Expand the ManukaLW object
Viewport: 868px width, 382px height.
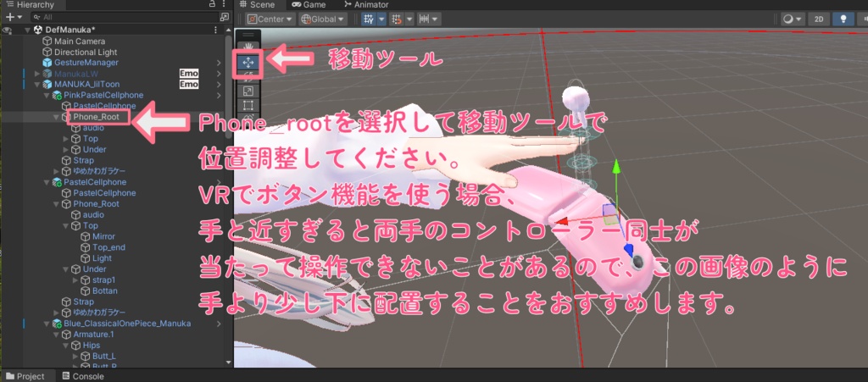[37, 74]
